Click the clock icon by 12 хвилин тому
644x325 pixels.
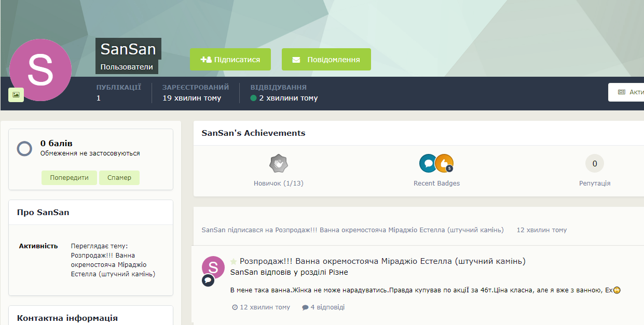coord(235,307)
